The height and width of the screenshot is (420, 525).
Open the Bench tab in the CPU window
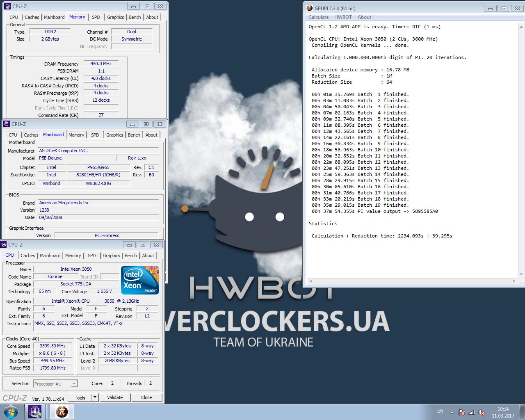[x=131, y=256]
